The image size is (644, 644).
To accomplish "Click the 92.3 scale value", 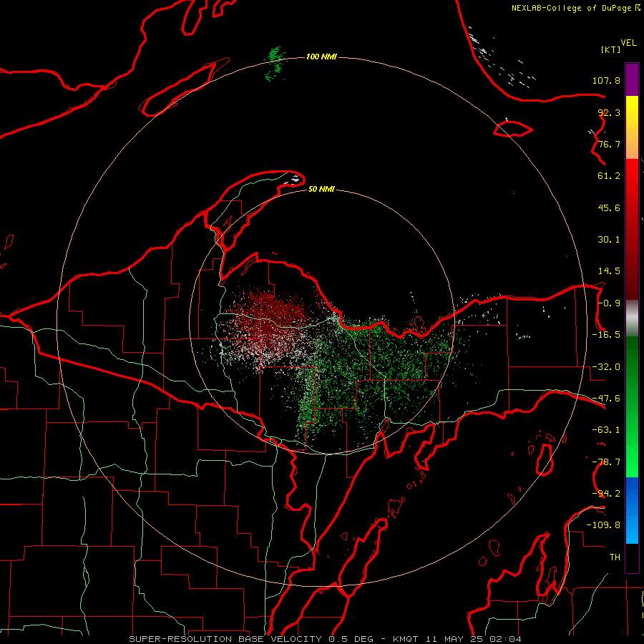I will [x=609, y=112].
